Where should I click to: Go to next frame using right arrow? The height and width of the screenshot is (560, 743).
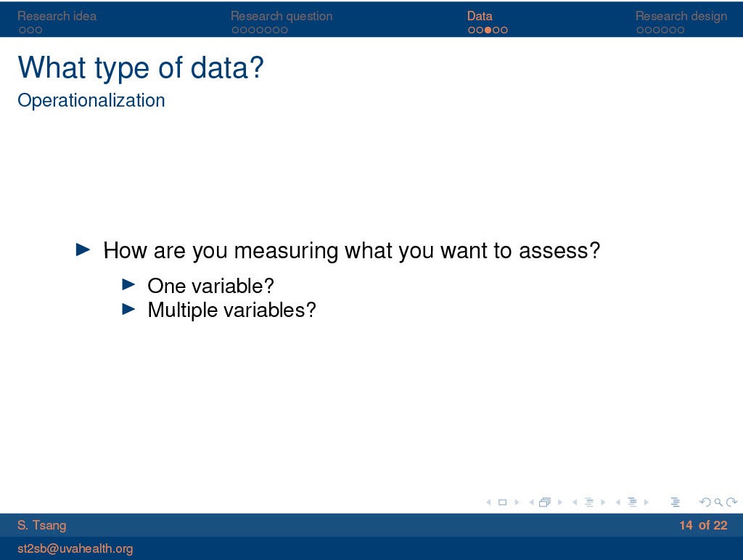click(559, 502)
